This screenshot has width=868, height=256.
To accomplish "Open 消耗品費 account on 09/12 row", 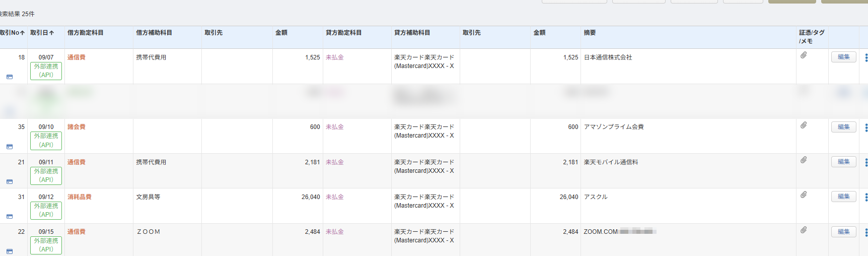I will pyautogui.click(x=80, y=197).
